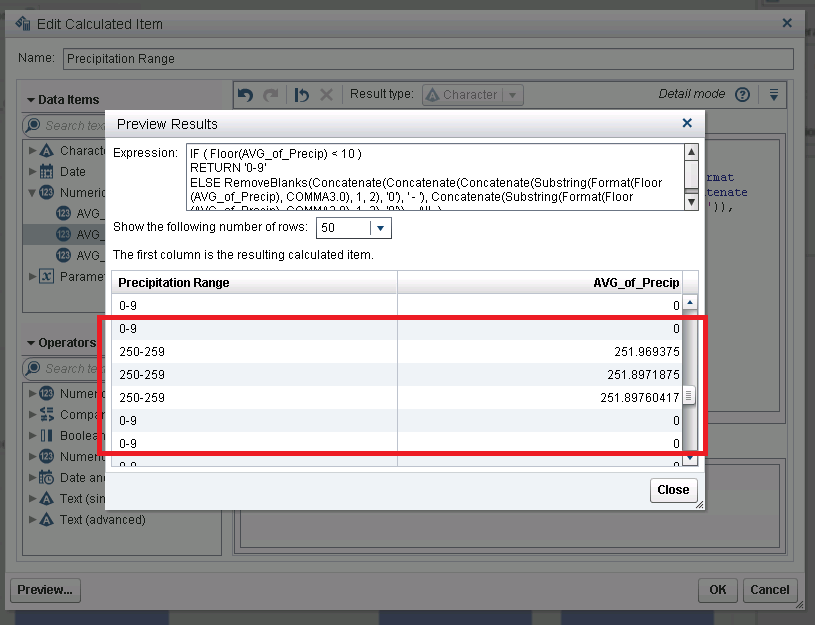This screenshot has width=815, height=625.
Task: Expand the Parameter data items node
Action: pyautogui.click(x=32, y=276)
